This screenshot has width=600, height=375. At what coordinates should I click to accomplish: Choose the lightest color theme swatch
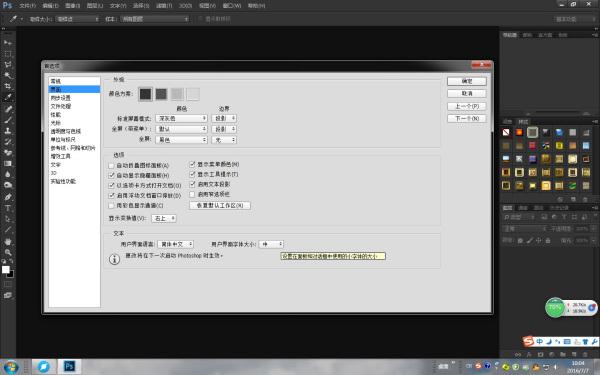tap(193, 94)
